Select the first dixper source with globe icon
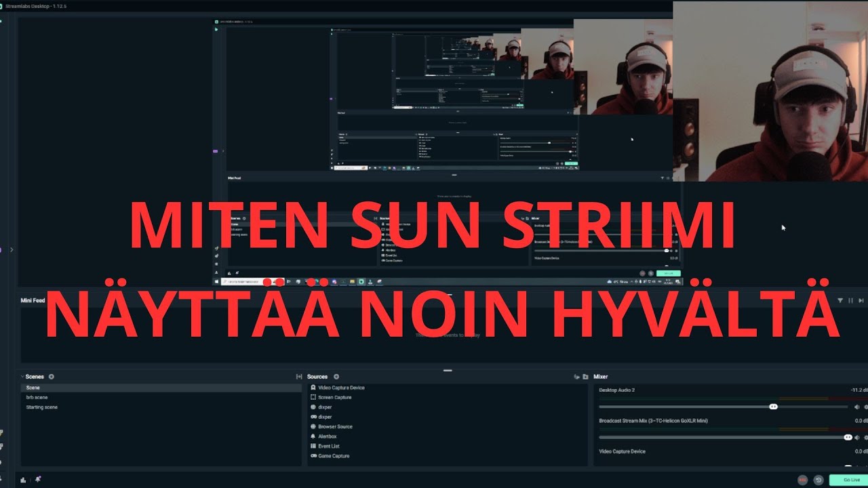 click(x=447, y=407)
